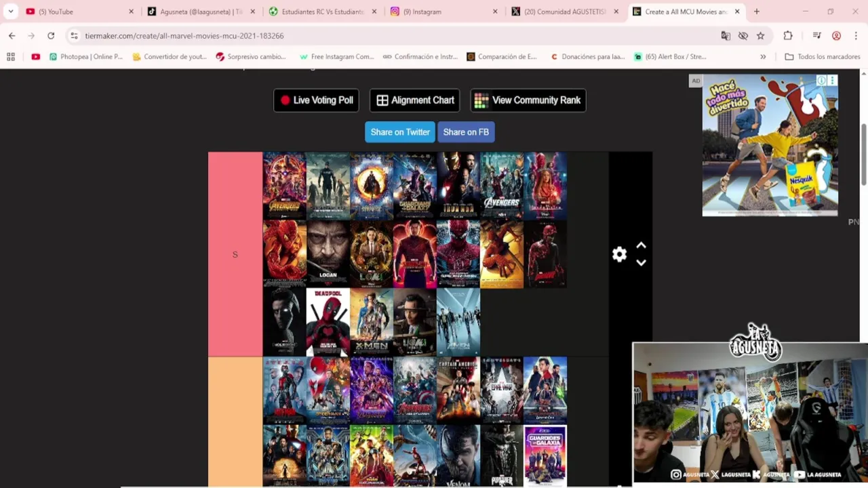Select the WandaVision poster
The height and width of the screenshot is (488, 868).
pyautogui.click(x=545, y=186)
